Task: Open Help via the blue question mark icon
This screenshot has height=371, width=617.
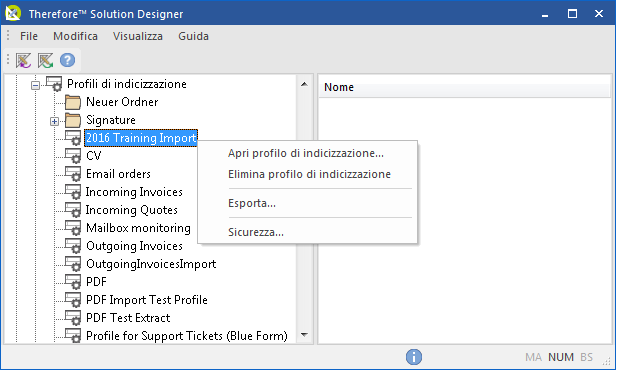Action: click(67, 60)
